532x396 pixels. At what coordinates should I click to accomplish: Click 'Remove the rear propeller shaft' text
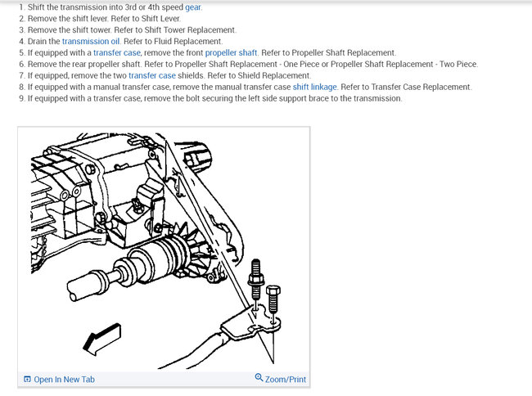(x=83, y=65)
